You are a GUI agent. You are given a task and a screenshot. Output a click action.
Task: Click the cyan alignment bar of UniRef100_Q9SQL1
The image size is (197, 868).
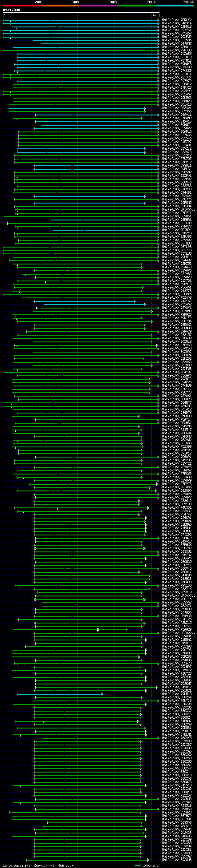coord(97,166)
